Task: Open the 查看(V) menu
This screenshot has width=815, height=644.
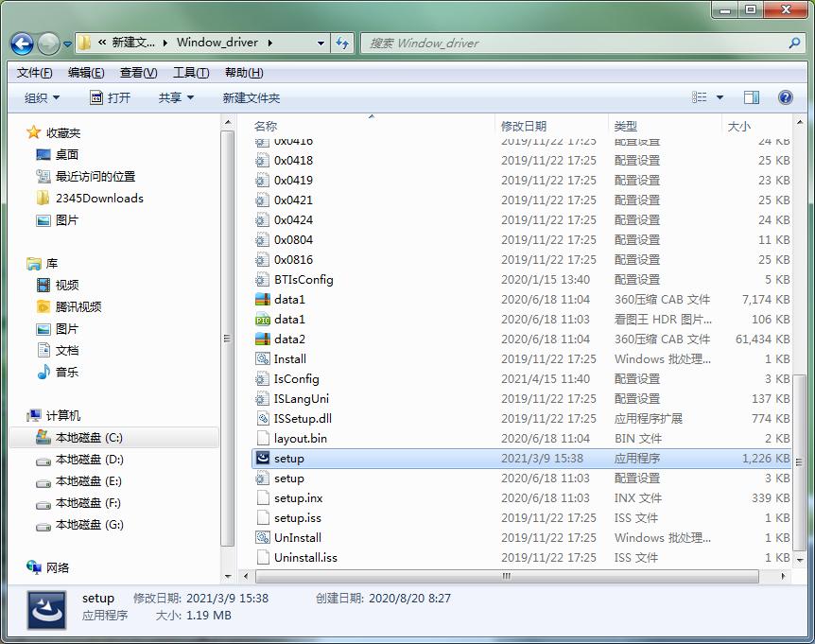Action: click(138, 73)
